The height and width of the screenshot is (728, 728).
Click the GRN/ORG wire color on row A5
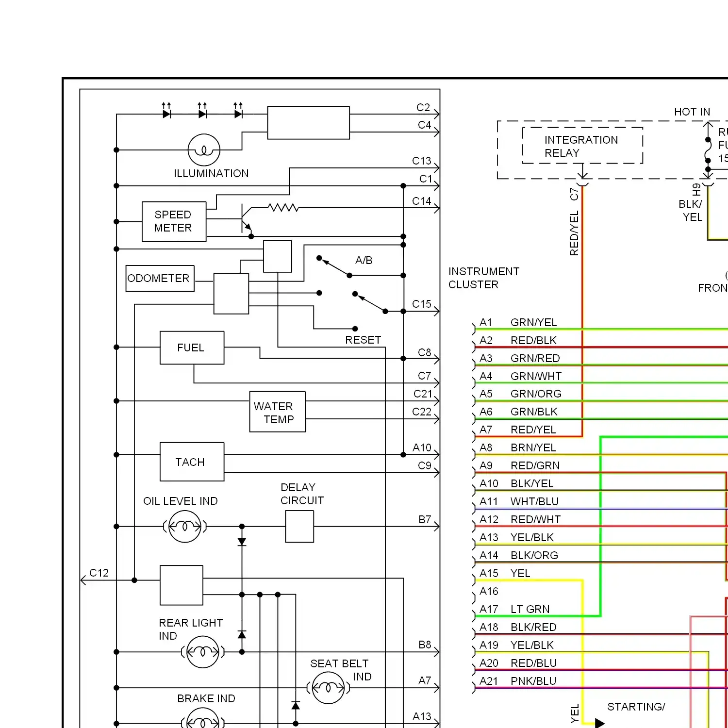536,394
